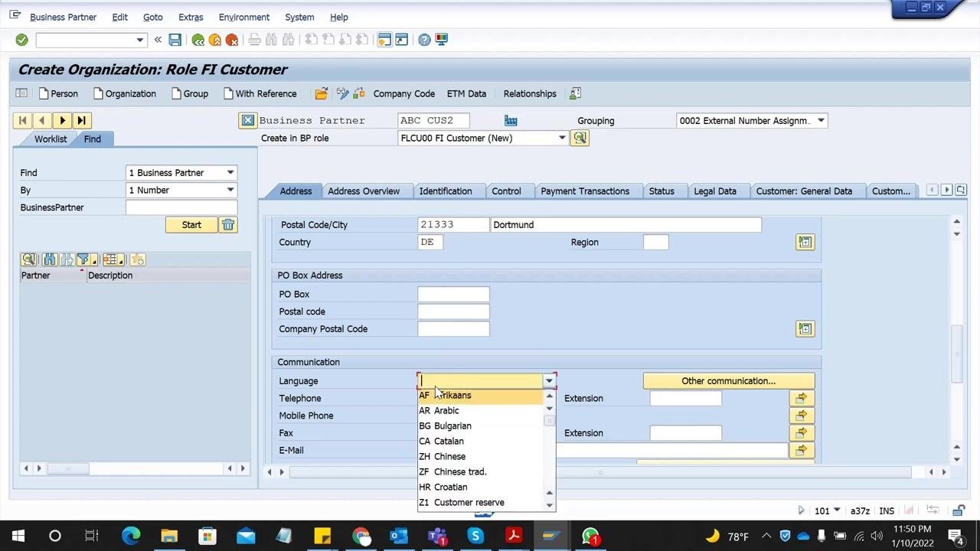
Task: Open the tab list icon after Custom...
Action: coord(960,190)
